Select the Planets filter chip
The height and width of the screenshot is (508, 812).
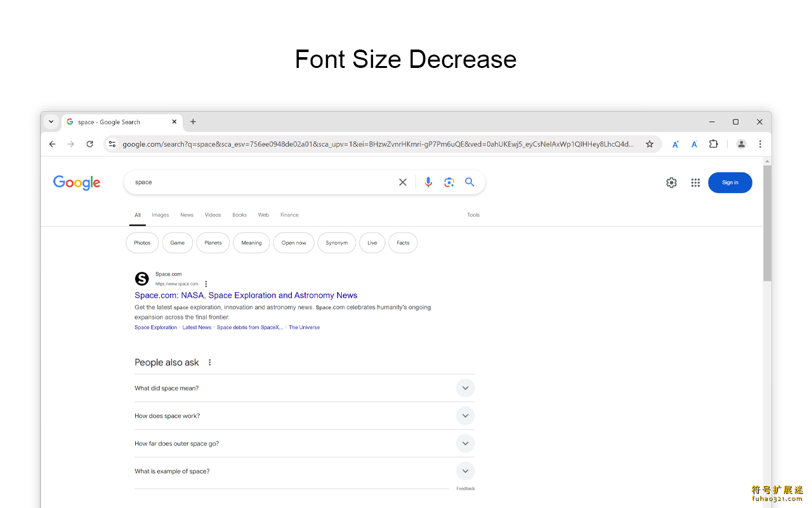[213, 243]
